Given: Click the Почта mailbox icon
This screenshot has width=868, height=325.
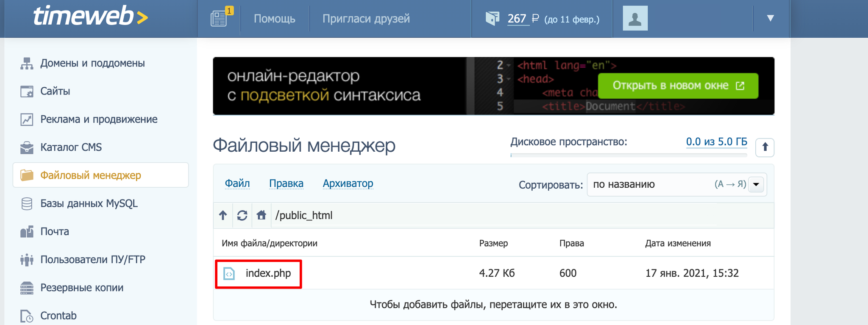Looking at the screenshot, I should click(27, 231).
